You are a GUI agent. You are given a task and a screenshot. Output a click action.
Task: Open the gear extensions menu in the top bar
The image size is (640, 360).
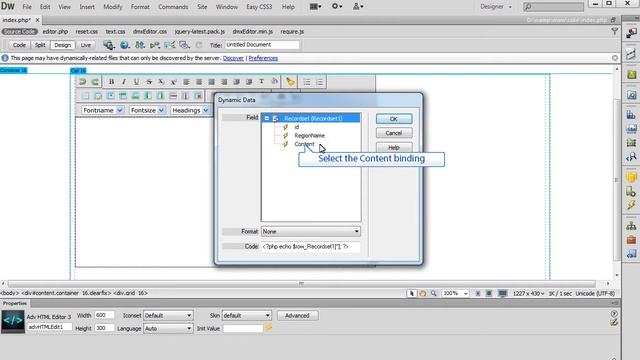[x=337, y=7]
